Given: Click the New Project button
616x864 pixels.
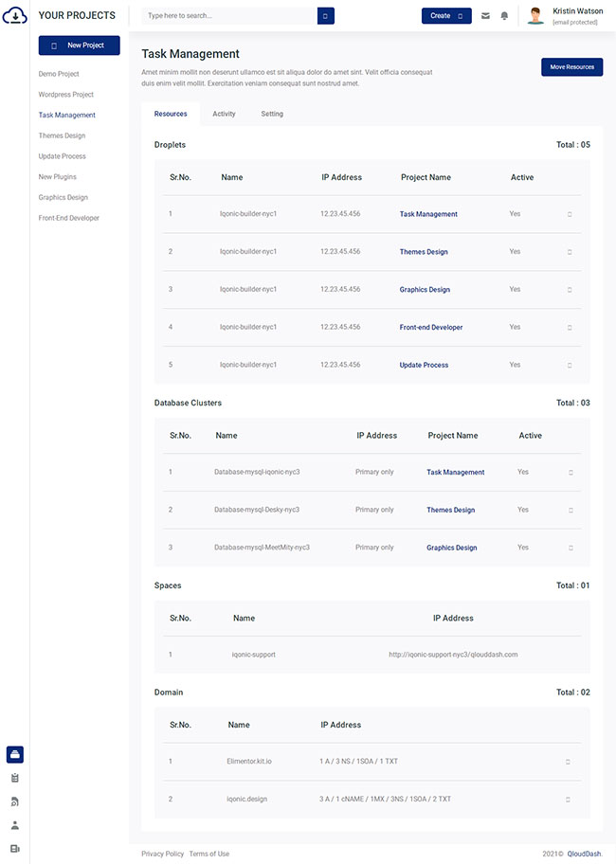Looking at the screenshot, I should pyautogui.click(x=79, y=45).
